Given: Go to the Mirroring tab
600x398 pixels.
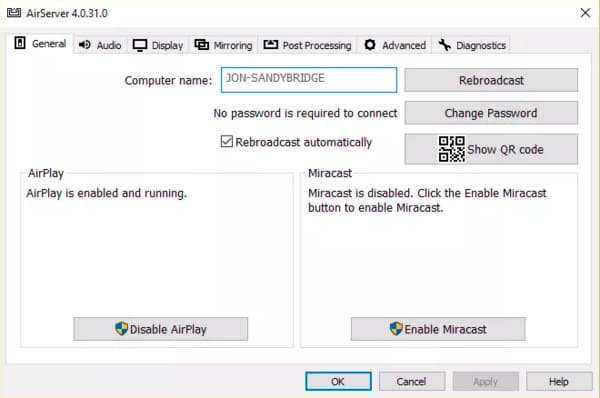Looking at the screenshot, I should tap(223, 45).
